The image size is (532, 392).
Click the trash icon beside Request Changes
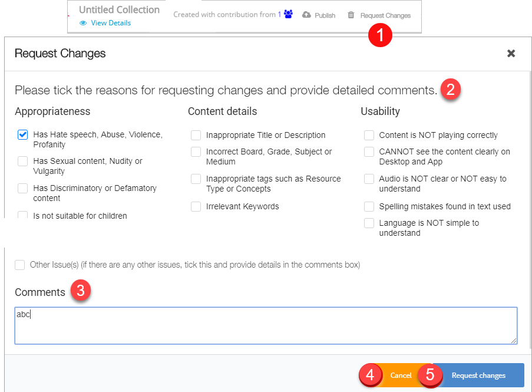(351, 15)
